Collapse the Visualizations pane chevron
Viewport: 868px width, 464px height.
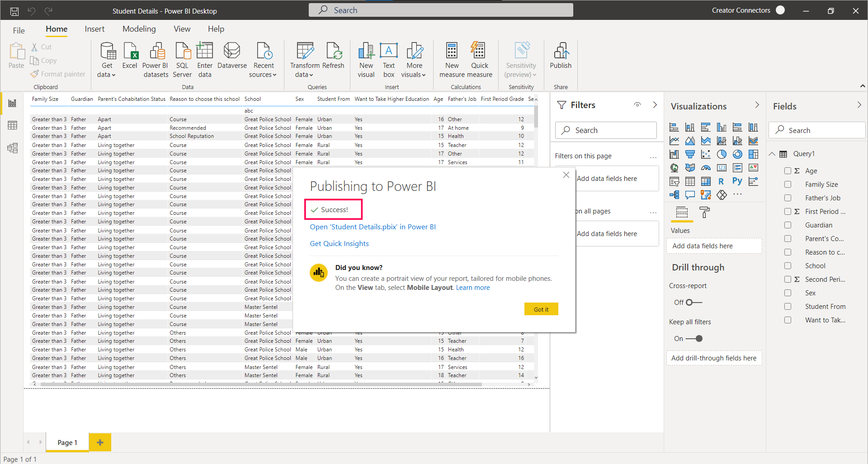(757, 105)
